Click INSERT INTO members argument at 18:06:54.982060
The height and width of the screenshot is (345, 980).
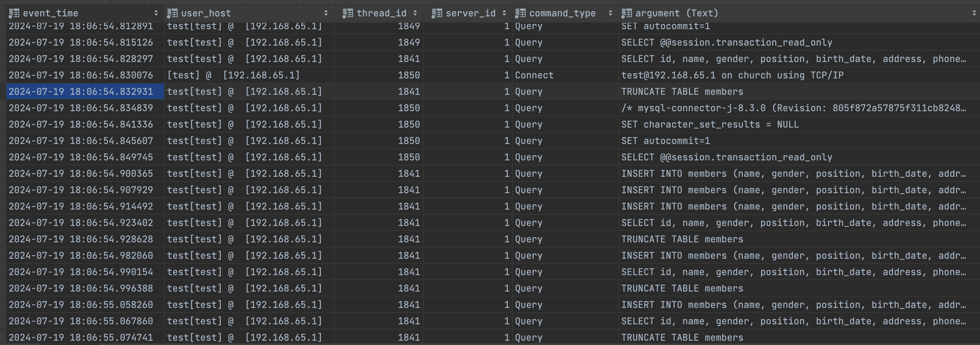[x=799, y=256]
